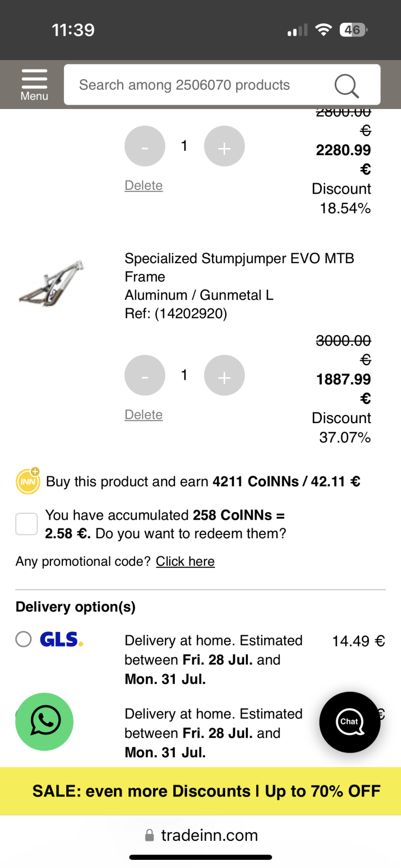
Task: Increase quantity of the 2280.99 € item
Action: 224,146
